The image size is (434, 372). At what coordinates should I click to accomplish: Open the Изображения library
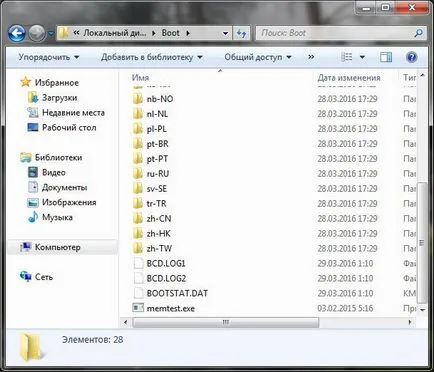[x=62, y=202]
